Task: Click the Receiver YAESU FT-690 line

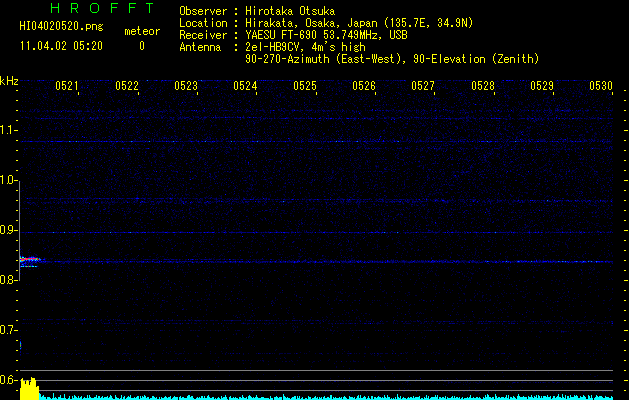Action: (293, 35)
